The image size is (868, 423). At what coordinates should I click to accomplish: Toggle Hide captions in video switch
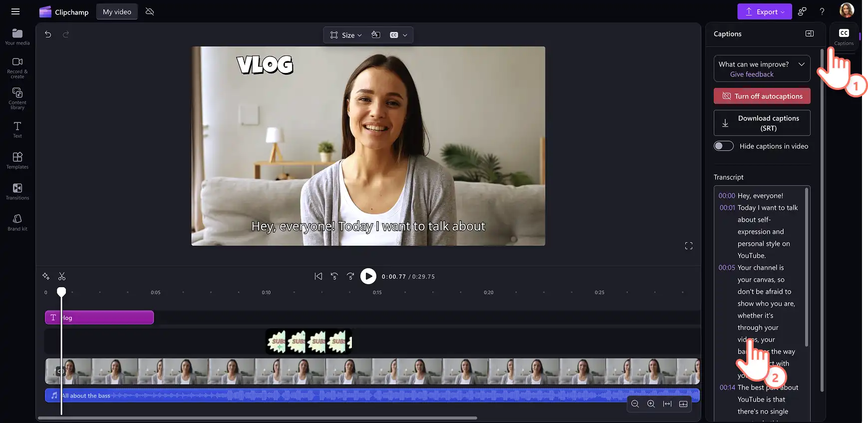(723, 146)
